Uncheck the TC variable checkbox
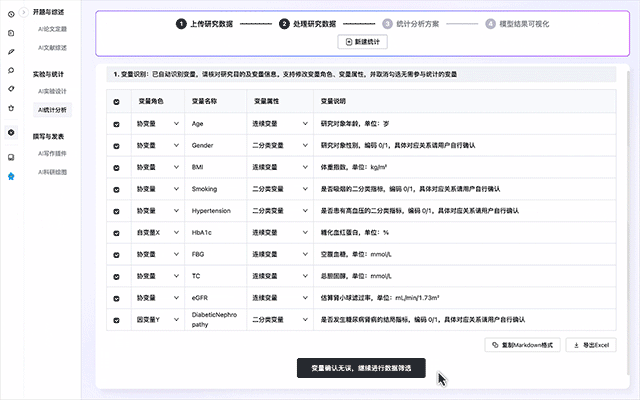 point(116,277)
